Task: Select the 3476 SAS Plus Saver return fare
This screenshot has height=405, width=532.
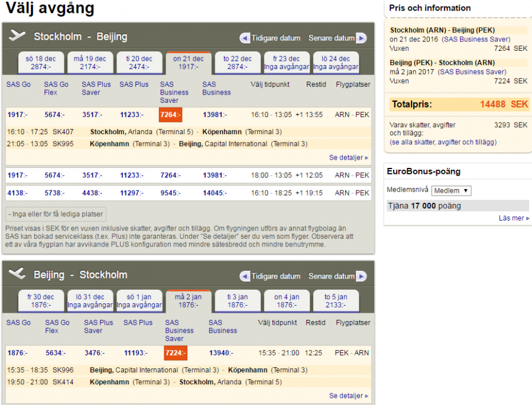Action: point(95,353)
